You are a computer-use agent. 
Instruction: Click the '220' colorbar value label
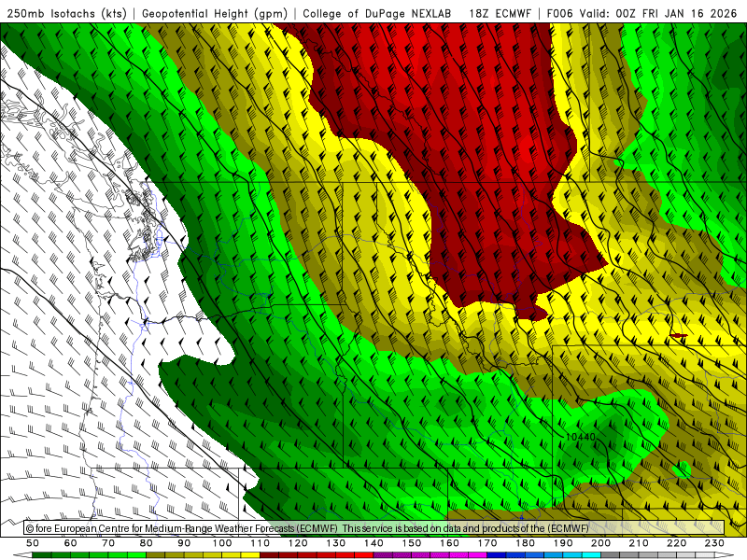tap(676, 543)
